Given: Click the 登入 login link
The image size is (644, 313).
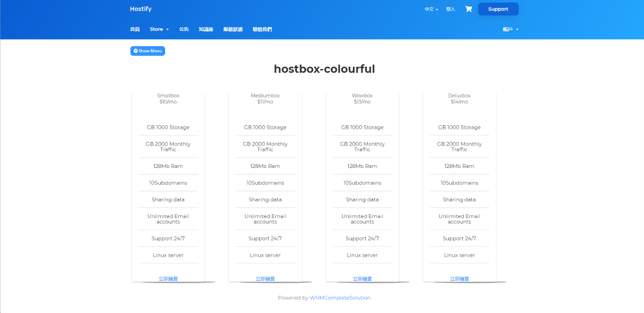Looking at the screenshot, I should 450,9.
